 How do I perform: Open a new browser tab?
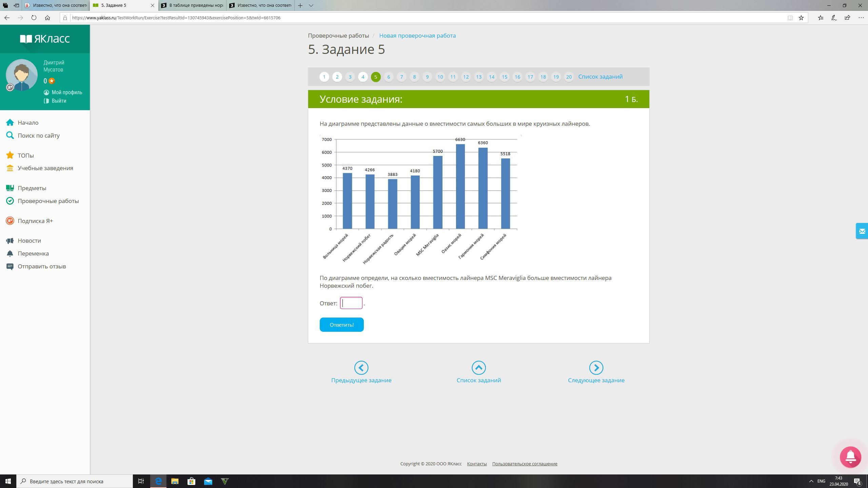click(x=300, y=5)
